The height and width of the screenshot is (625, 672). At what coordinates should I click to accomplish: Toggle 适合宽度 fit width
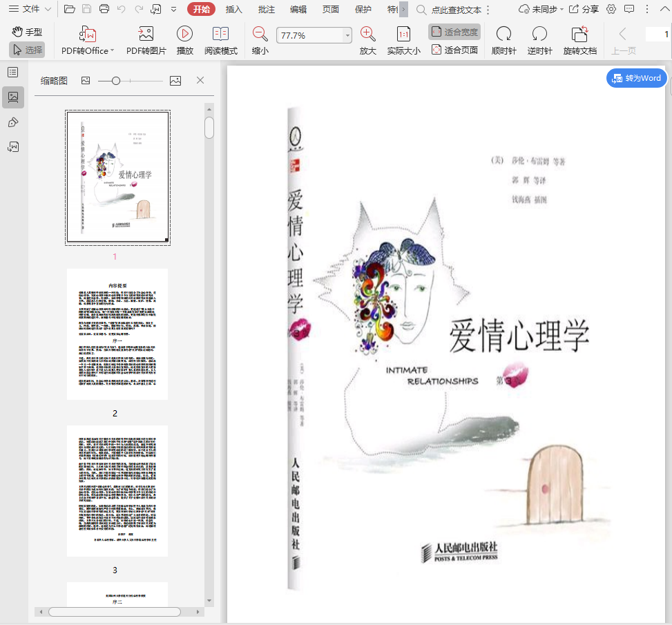pyautogui.click(x=454, y=32)
